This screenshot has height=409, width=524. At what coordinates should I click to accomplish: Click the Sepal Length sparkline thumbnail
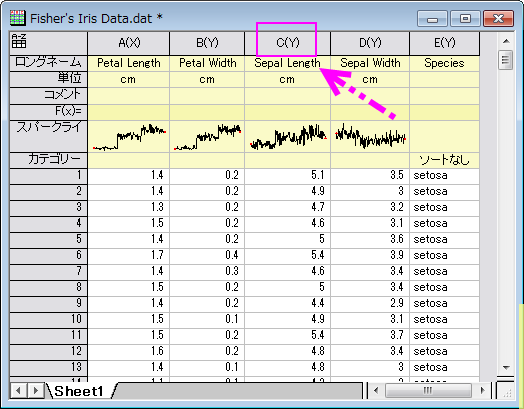pos(287,136)
